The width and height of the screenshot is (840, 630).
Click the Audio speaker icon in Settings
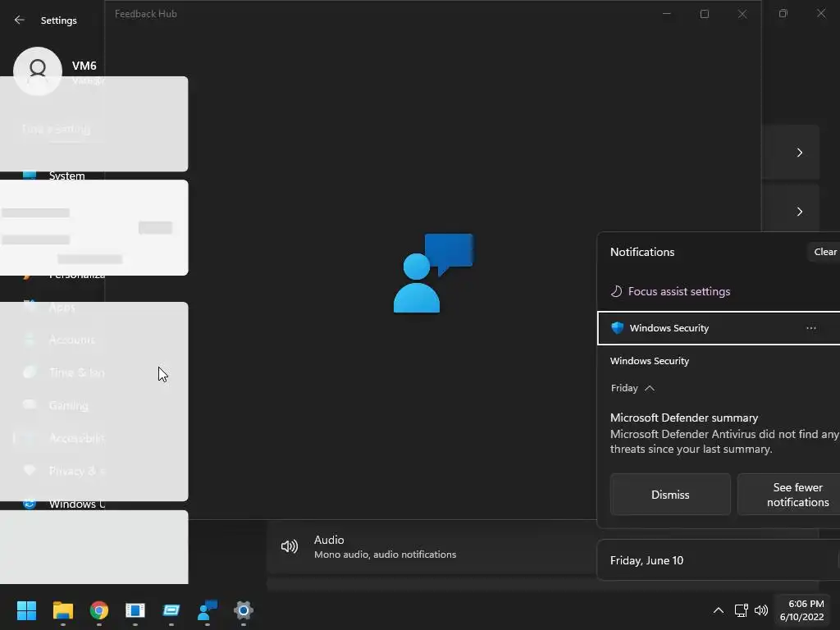290,546
